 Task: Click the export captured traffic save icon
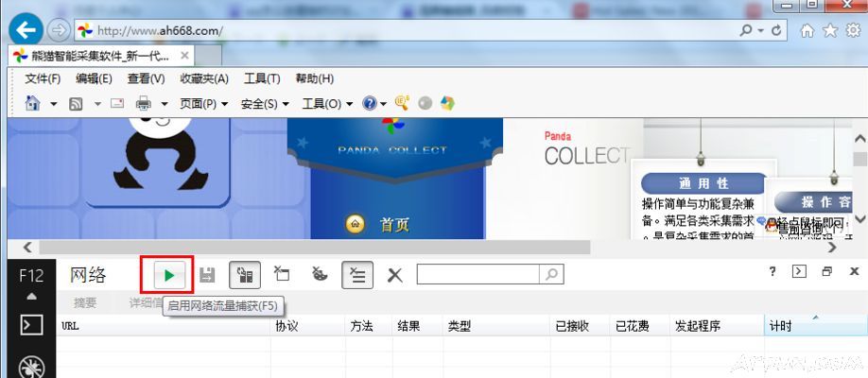[x=207, y=275]
